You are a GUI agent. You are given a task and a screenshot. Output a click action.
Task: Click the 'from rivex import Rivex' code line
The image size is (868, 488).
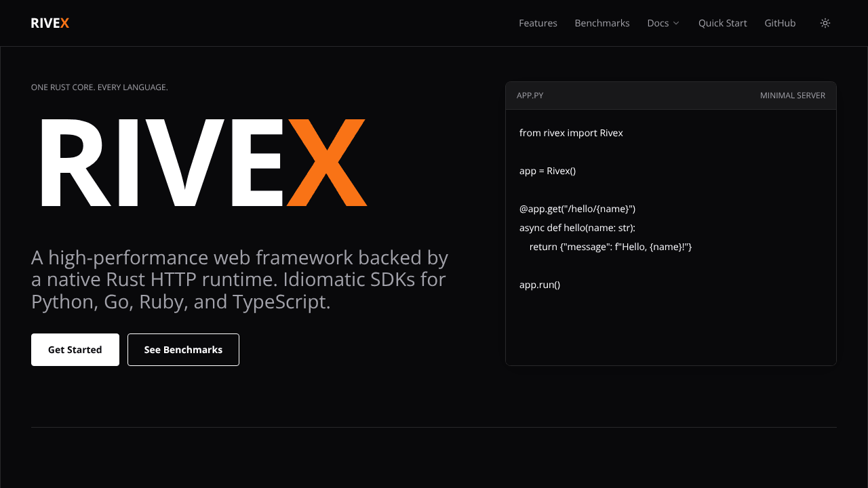pos(571,133)
